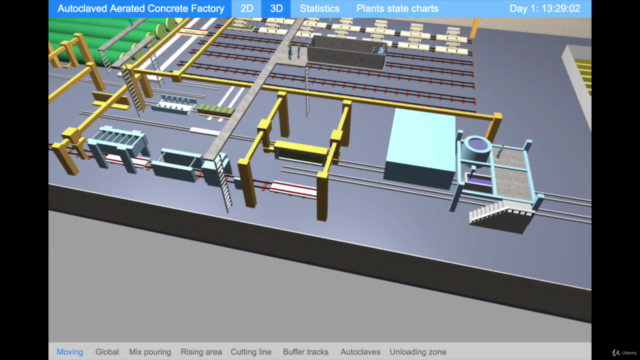Jump to Unloading zone view
640x360 pixels.
(418, 352)
